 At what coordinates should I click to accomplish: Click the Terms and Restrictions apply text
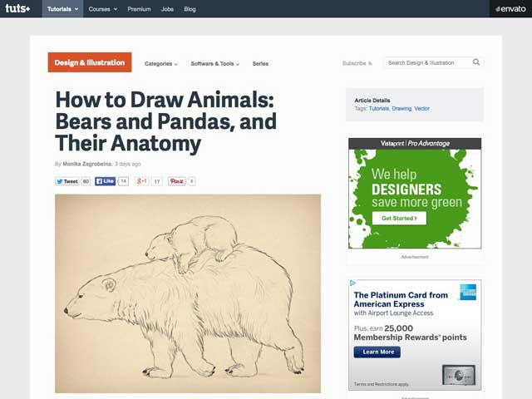pyautogui.click(x=381, y=384)
